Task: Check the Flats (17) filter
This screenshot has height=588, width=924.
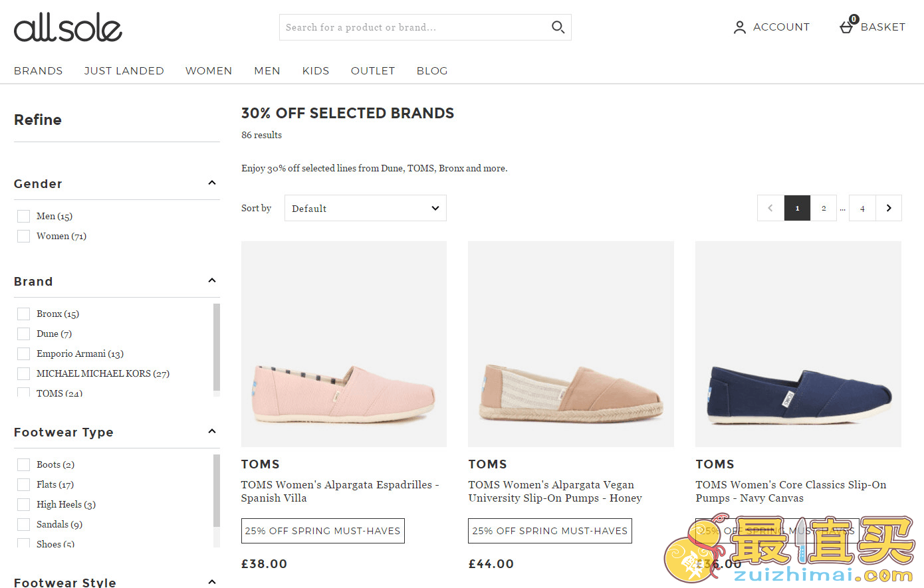Action: pyautogui.click(x=23, y=484)
